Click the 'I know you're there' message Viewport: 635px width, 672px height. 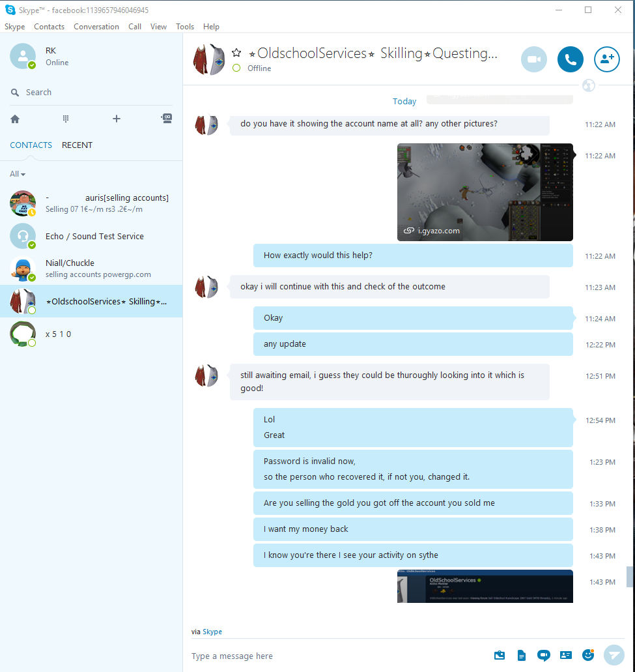pyautogui.click(x=413, y=555)
